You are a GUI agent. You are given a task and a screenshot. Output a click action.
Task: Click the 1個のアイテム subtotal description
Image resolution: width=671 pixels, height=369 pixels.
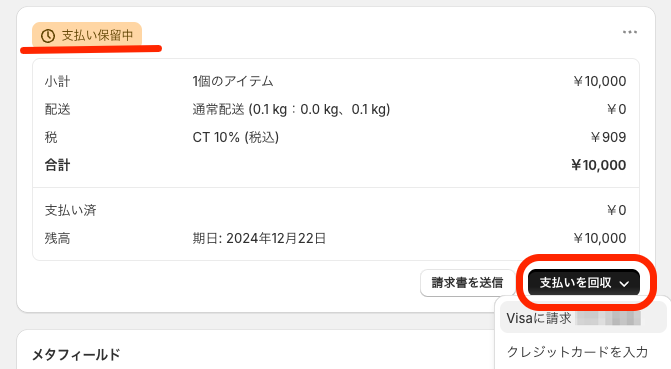click(233, 81)
